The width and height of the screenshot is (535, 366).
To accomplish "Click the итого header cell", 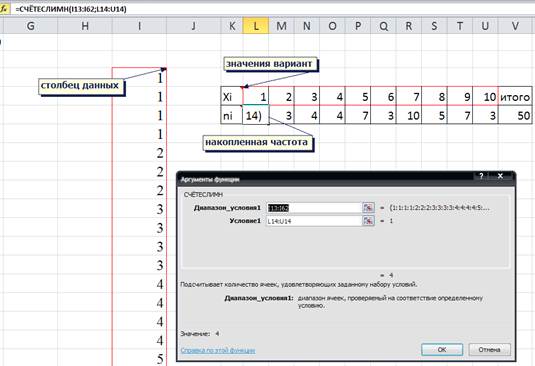I will point(515,97).
